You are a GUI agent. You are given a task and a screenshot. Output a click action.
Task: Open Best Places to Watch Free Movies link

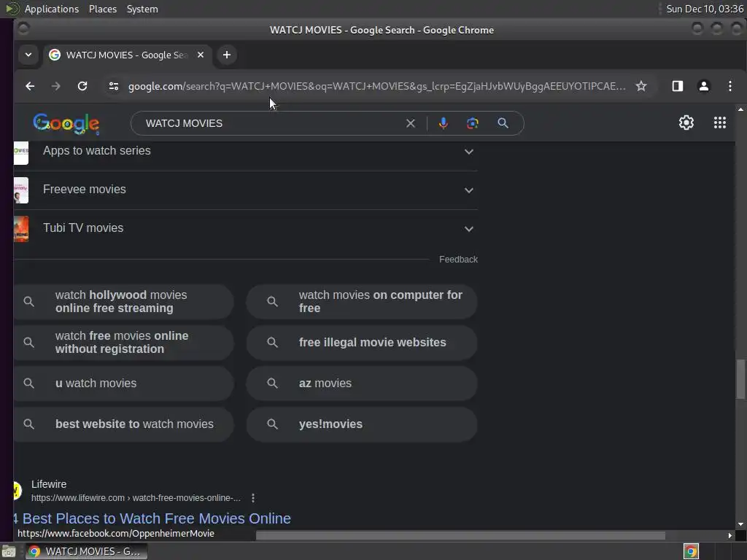tap(152, 518)
